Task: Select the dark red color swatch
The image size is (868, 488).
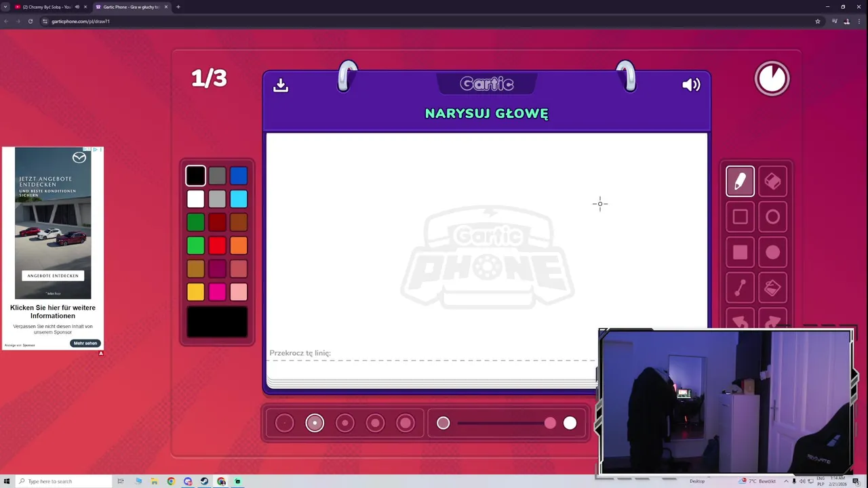Action: [217, 222]
